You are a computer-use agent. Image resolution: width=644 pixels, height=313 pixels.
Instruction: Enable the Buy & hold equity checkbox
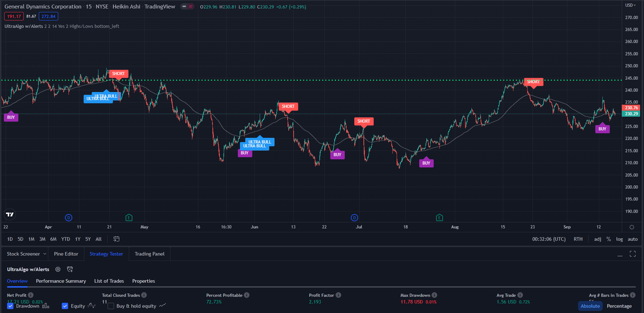[111, 306]
